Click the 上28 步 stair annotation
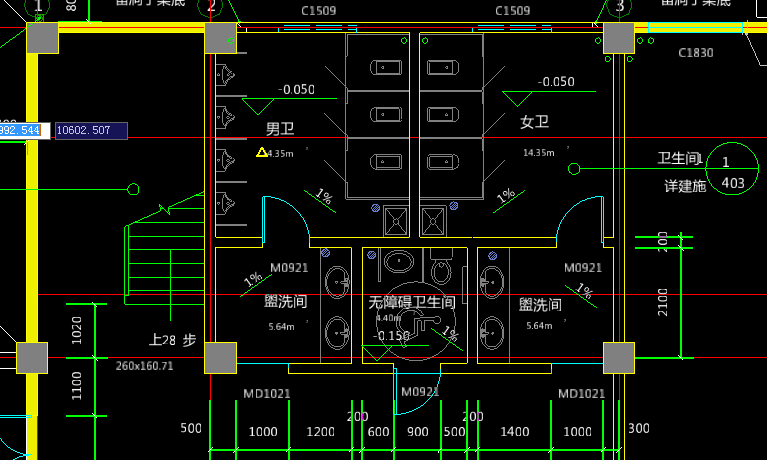Viewport: 767px width, 460px height. pyautogui.click(x=172, y=340)
